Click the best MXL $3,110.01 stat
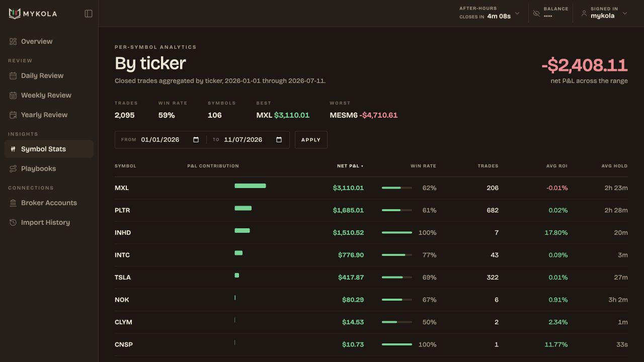 pos(283,115)
